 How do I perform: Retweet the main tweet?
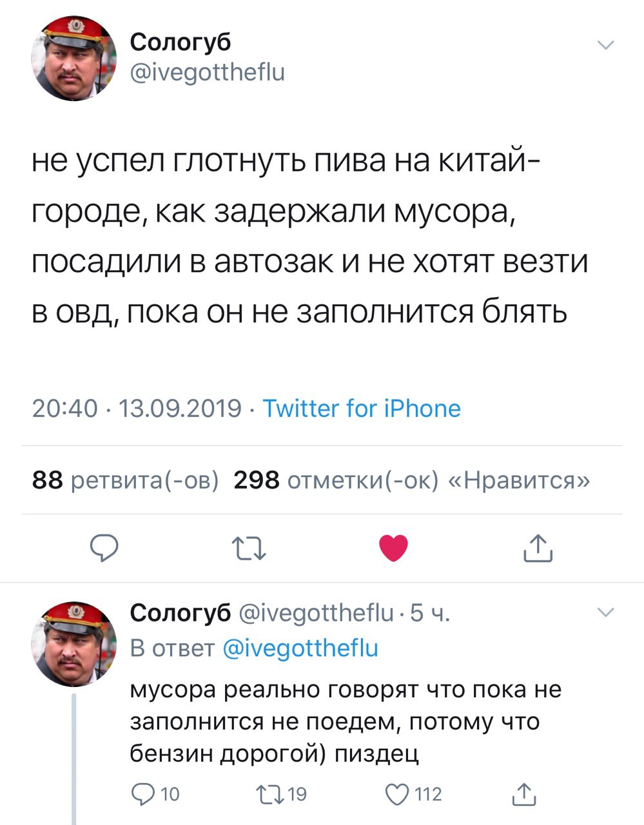(248, 548)
